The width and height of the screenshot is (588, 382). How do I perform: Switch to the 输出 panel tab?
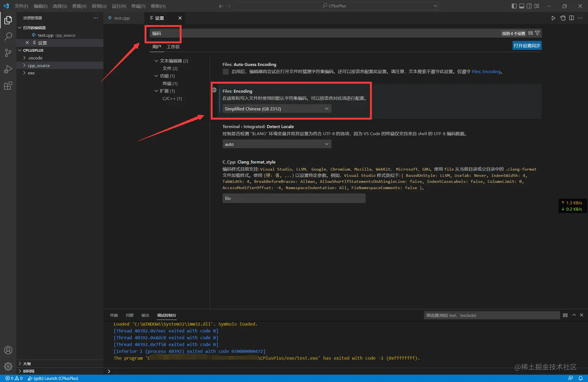click(145, 315)
